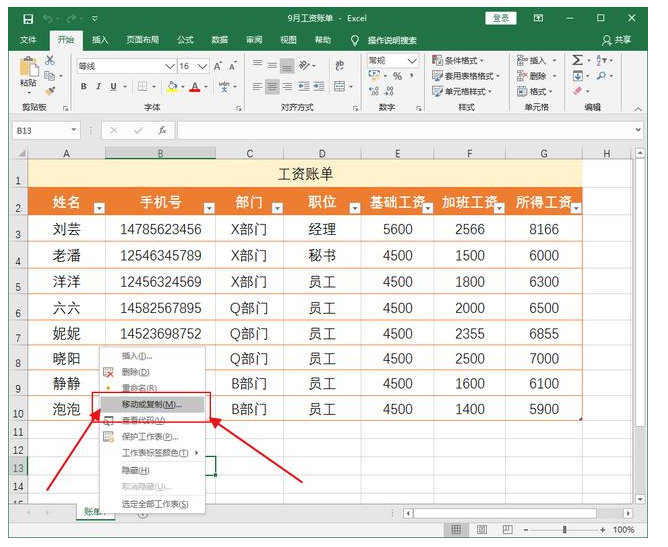This screenshot has width=668, height=547.
Task: Choose 保护工作表 from context menu
Action: (150, 437)
